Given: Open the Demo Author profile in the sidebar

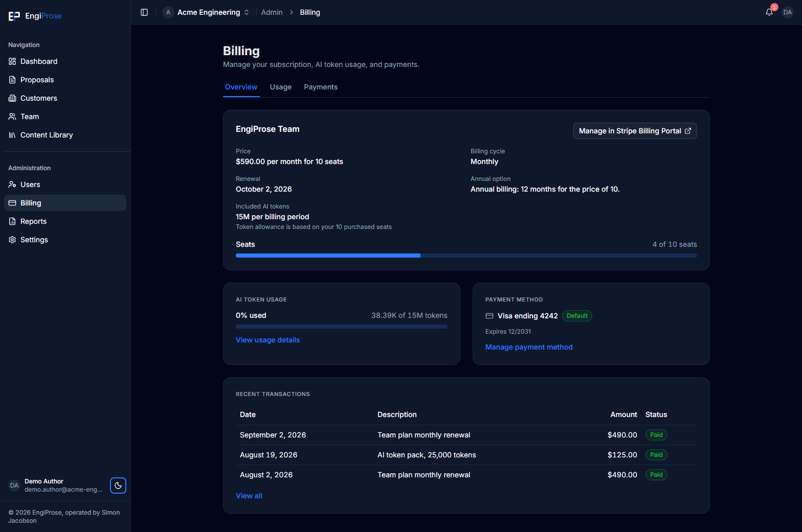Looking at the screenshot, I should tap(56, 485).
